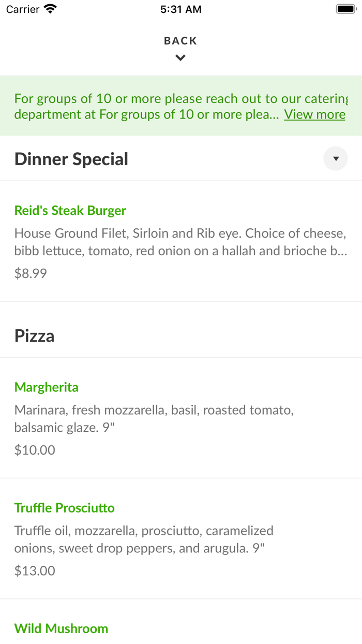Open the Margherita pizza item
This screenshot has height=644, width=362.
(46, 387)
